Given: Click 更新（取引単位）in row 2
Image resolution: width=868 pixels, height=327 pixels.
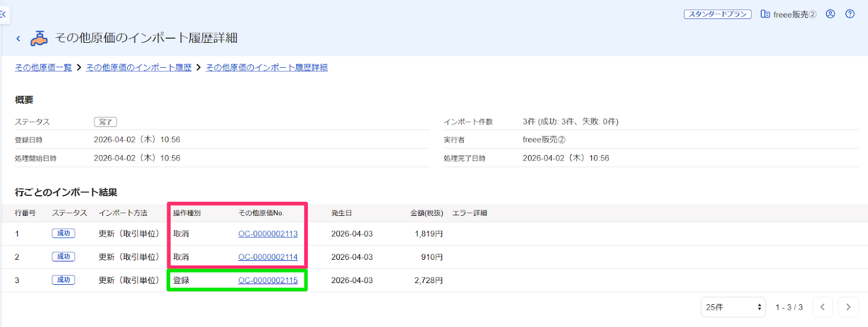Looking at the screenshot, I should 129,257.
